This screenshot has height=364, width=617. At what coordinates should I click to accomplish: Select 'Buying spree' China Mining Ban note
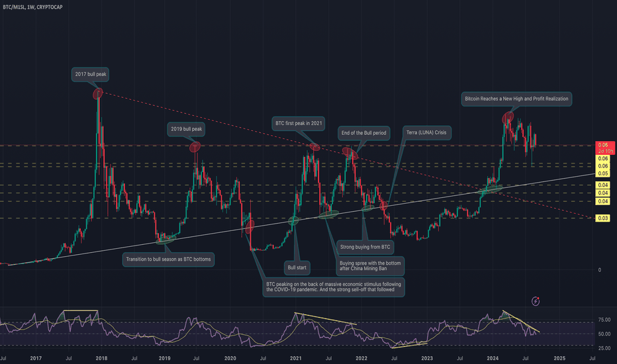(x=370, y=266)
